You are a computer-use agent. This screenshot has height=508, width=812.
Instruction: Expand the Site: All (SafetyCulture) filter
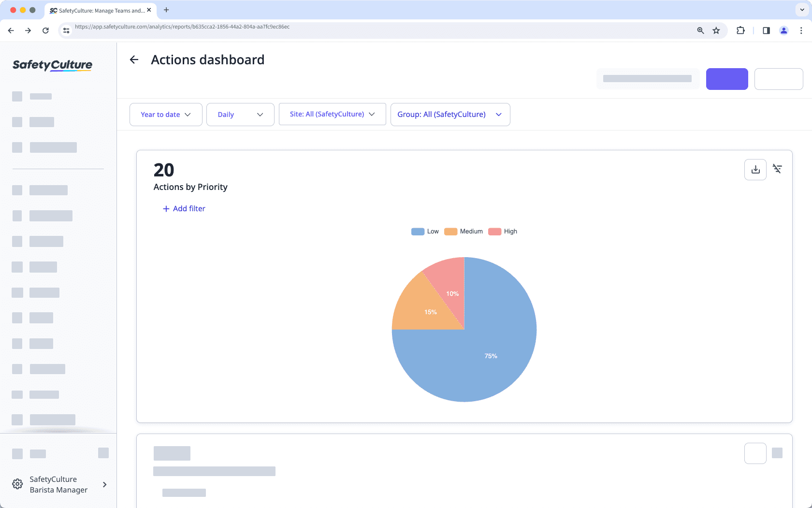[332, 114]
